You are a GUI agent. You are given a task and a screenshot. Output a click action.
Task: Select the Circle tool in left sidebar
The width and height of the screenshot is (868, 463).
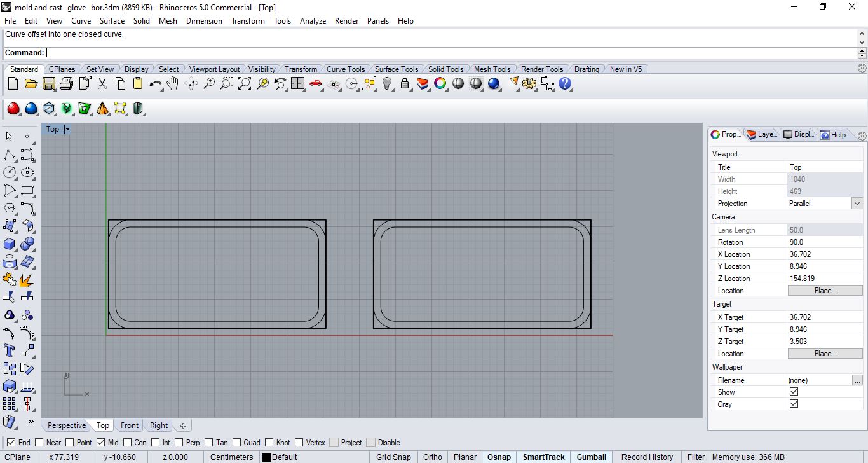pyautogui.click(x=10, y=172)
